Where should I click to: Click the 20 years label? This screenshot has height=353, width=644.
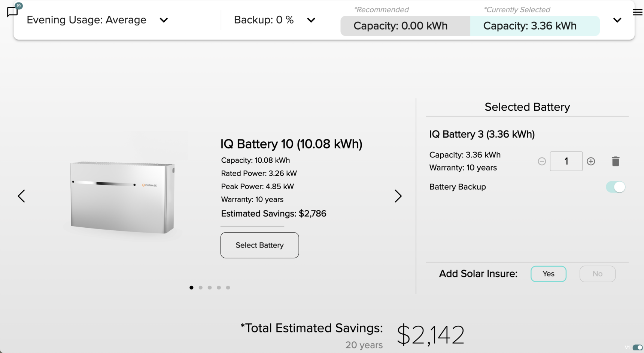[x=364, y=345]
